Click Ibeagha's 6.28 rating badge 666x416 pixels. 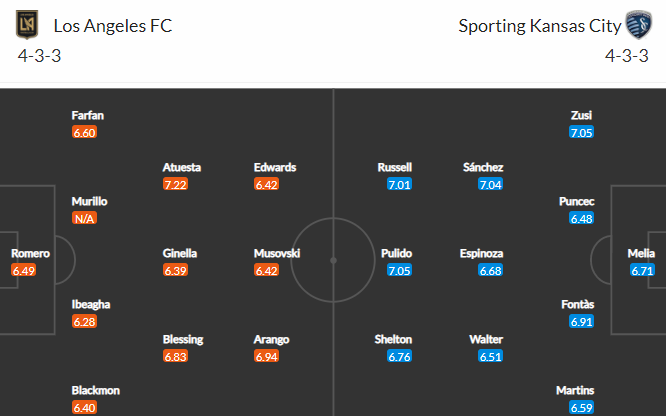(x=85, y=322)
